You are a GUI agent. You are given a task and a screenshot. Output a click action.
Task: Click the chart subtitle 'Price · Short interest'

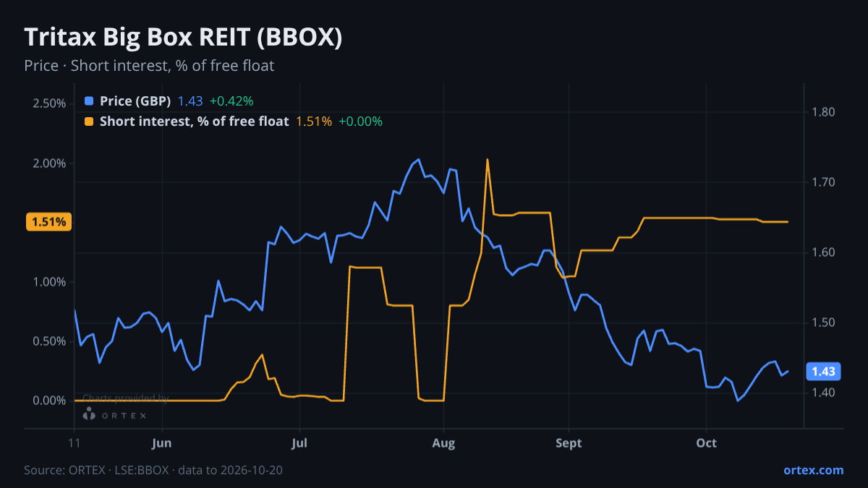tap(149, 66)
